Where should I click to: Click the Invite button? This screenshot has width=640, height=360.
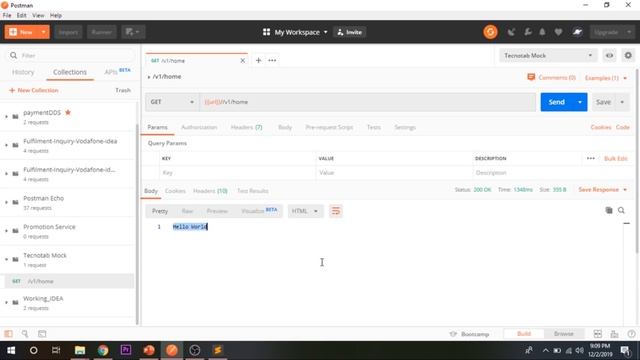[349, 32]
